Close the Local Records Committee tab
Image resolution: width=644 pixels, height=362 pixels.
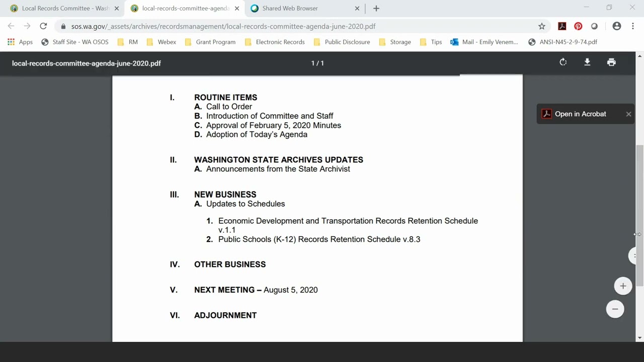pyautogui.click(x=116, y=8)
